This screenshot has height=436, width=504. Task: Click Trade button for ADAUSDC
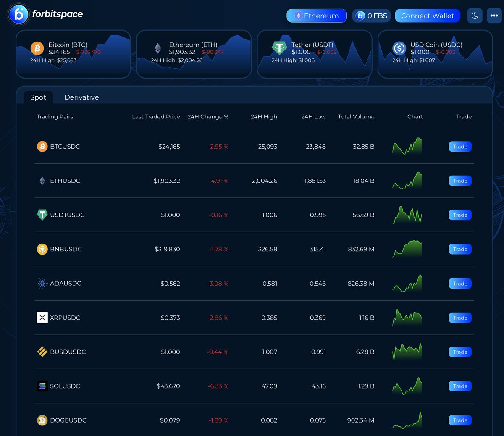[460, 284]
